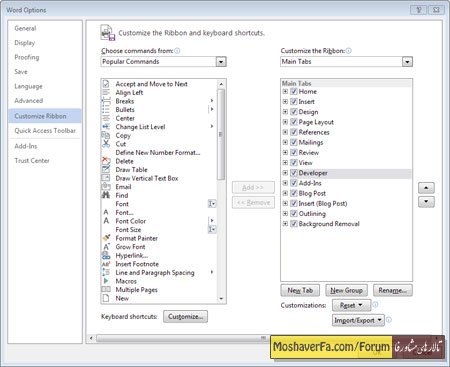Disable the References tab checkbox

click(294, 132)
